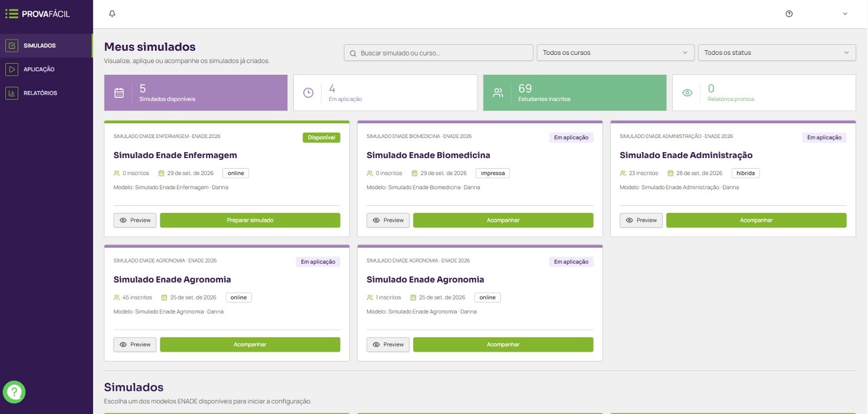Click the inscritos icon on Enfermagem card
Viewport: 868px width, 414px height.
[117, 173]
